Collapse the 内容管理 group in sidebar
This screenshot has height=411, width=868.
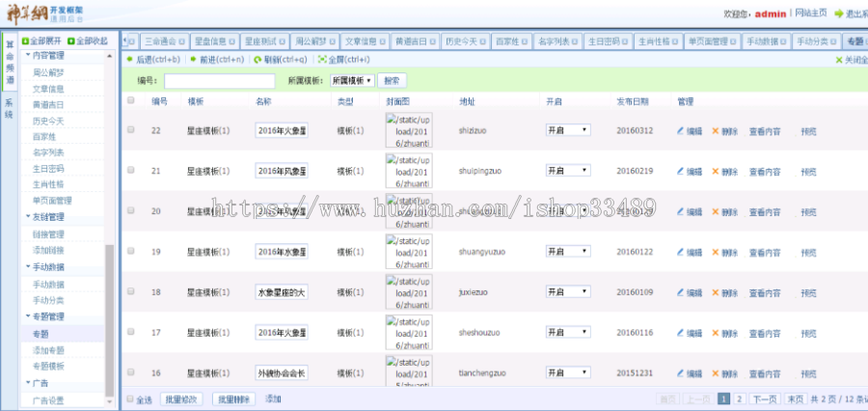(x=28, y=55)
